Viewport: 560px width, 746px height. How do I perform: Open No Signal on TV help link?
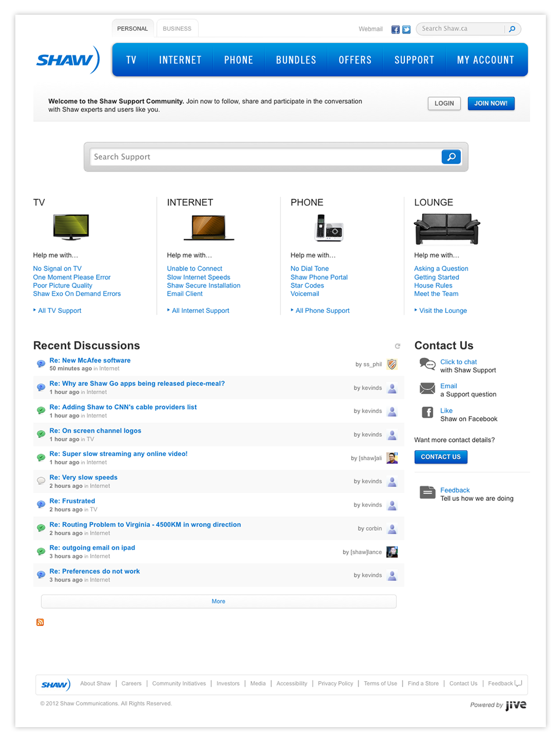pyautogui.click(x=57, y=269)
